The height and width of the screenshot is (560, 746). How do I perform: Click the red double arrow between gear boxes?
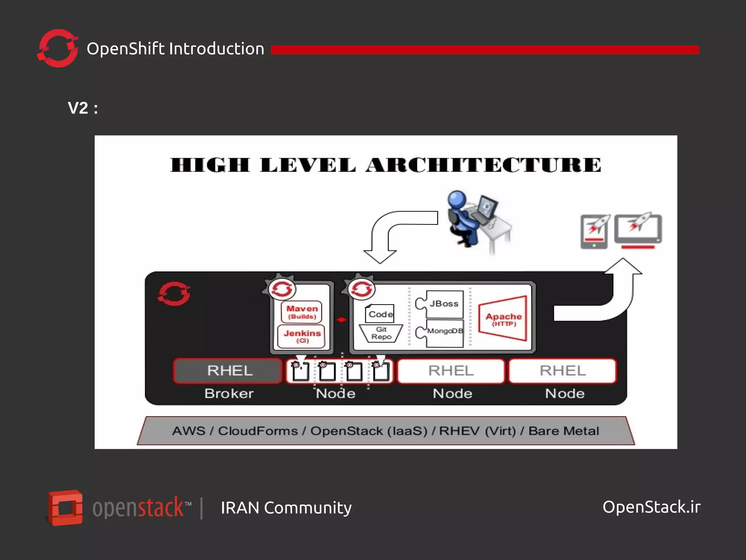pos(341,320)
